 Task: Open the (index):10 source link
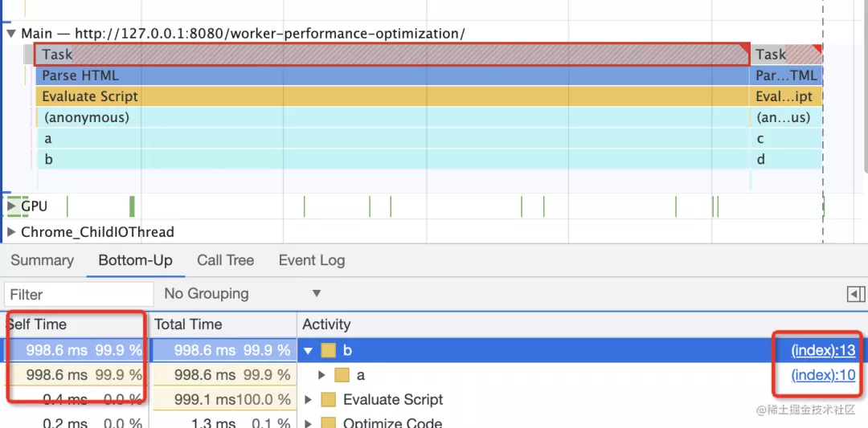[x=823, y=375]
